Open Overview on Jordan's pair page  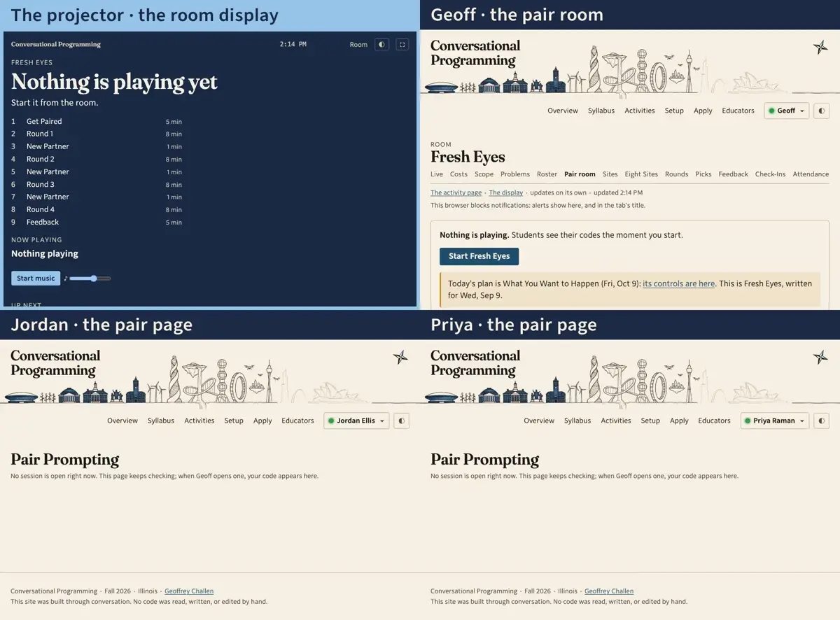click(x=122, y=421)
